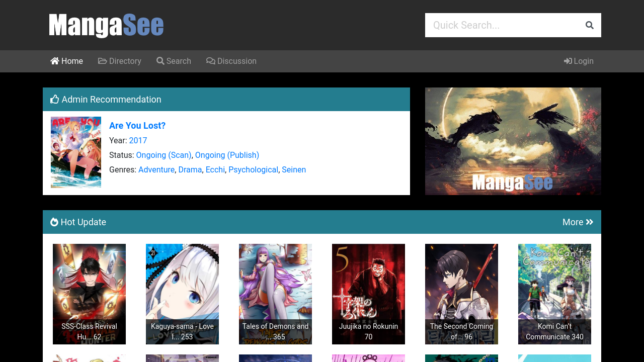Open Komi Can't Communicate chapter 340
Screen dimensions: 644x362
pyautogui.click(x=554, y=294)
